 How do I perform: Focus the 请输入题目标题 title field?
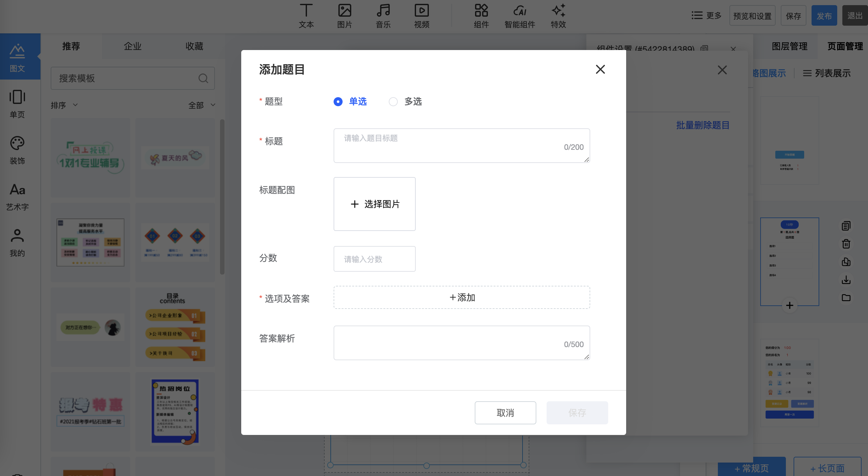tap(462, 146)
